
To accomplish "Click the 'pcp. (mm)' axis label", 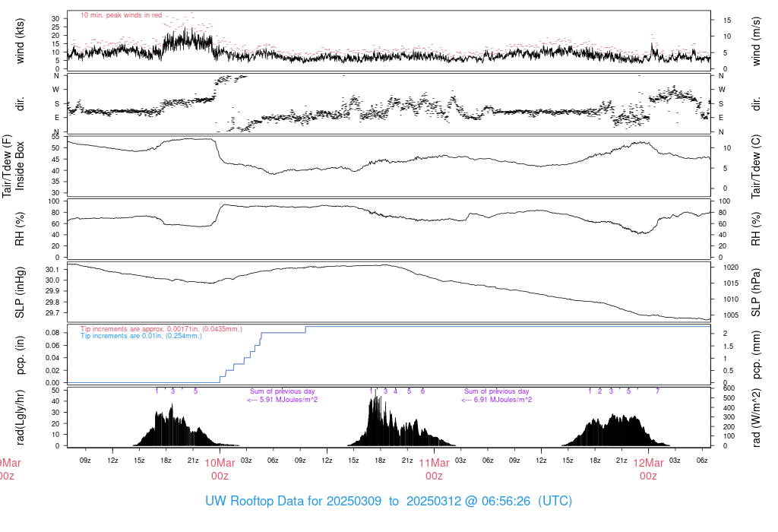I will [x=756, y=355].
